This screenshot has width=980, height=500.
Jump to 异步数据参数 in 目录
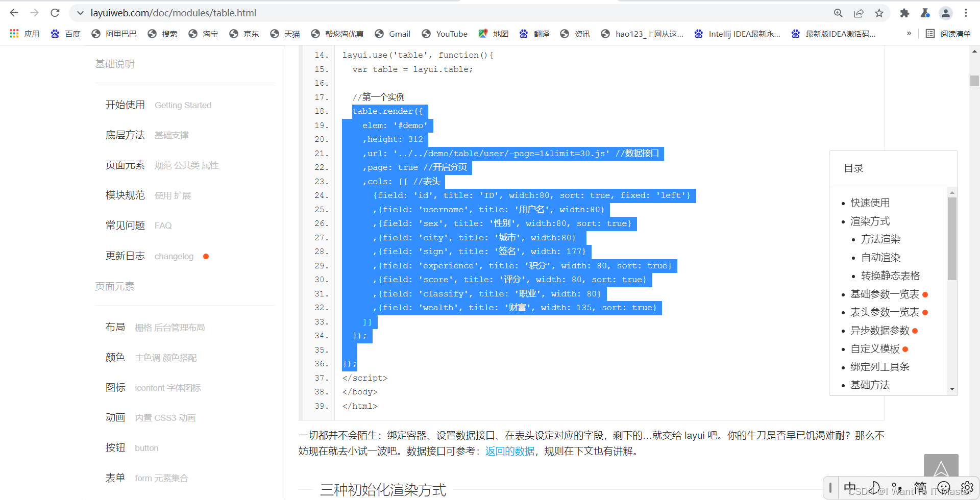pyautogui.click(x=880, y=331)
